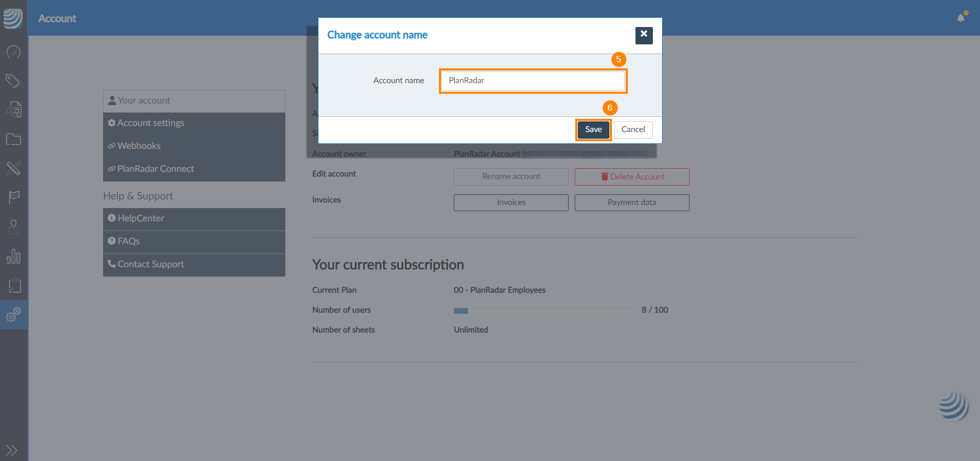Click the dashboard gauge icon in sidebar
980x461 pixels.
pyautogui.click(x=13, y=52)
